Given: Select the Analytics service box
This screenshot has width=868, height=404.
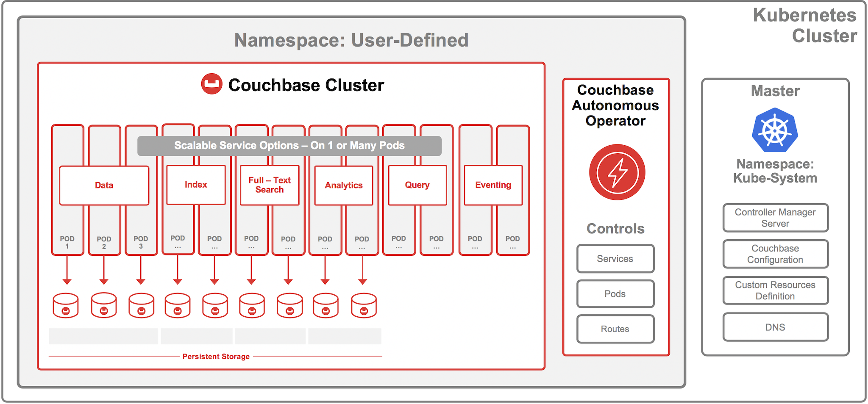Looking at the screenshot, I should pos(344,185).
